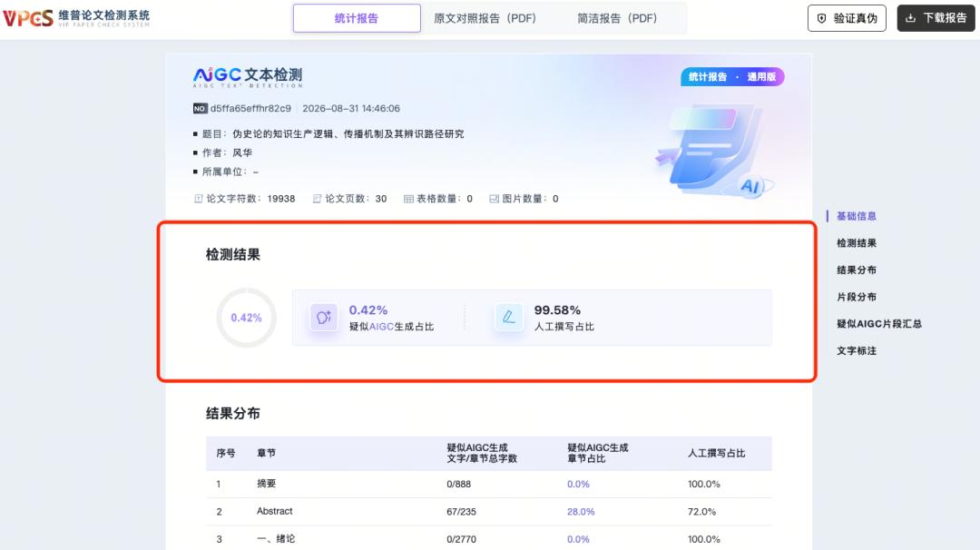Click the AIGC generated ratio icon
980x550 pixels.
pyautogui.click(x=324, y=317)
